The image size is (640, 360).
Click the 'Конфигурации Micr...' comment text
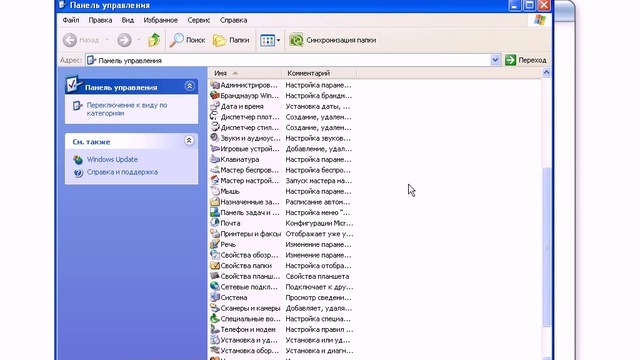(x=319, y=223)
